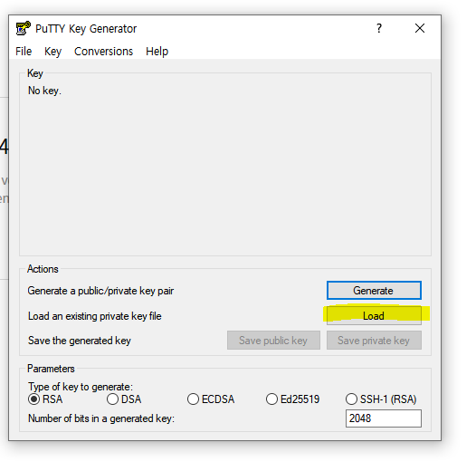Click 'Number of bits in a generated key:' label
The height and width of the screenshot is (471, 476).
(x=101, y=418)
